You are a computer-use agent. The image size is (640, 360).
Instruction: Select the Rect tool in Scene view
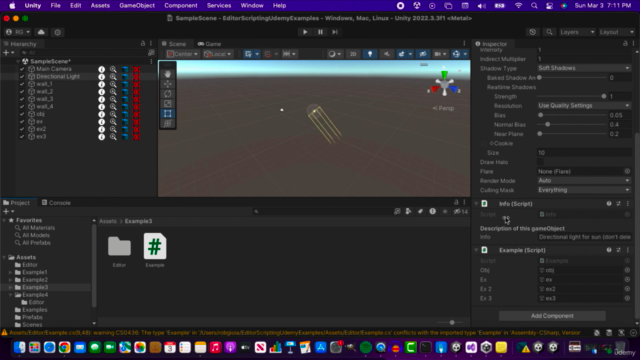coord(167,113)
